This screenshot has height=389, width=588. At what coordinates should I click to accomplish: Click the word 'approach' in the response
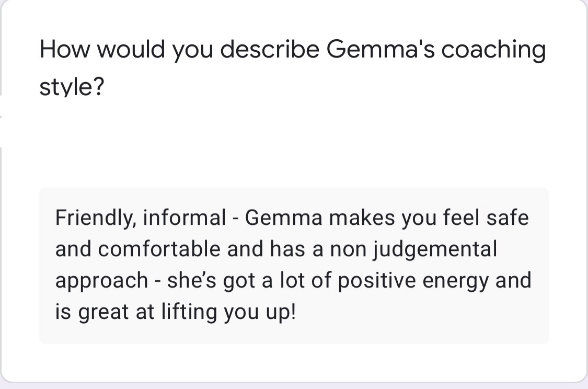(101, 281)
